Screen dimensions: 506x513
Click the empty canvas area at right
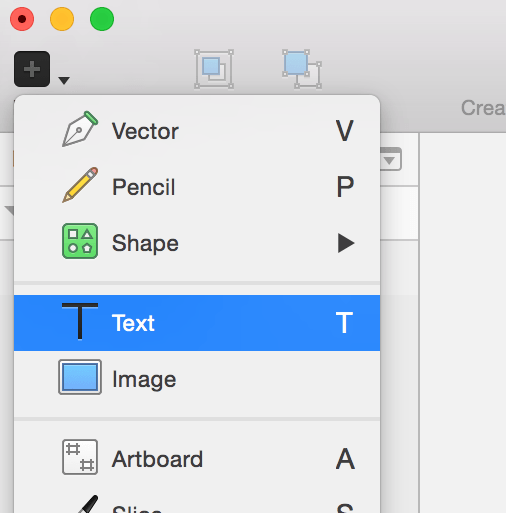click(463, 323)
